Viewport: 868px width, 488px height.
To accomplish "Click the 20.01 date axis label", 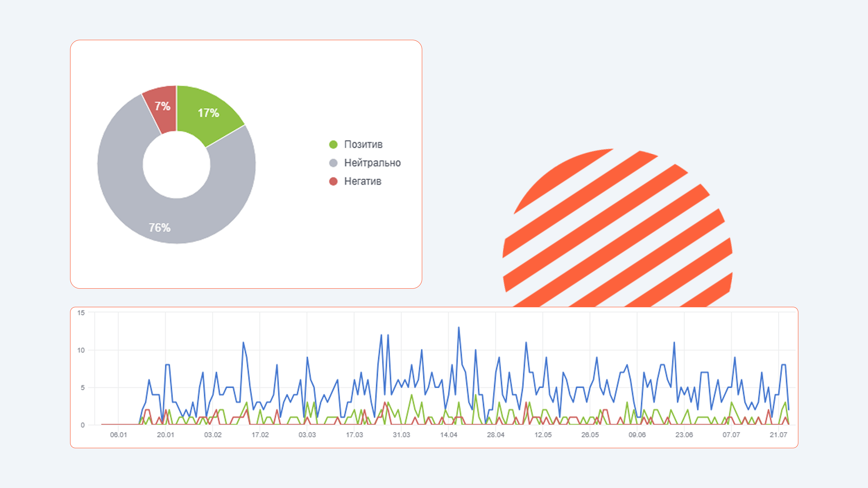I will [x=165, y=435].
